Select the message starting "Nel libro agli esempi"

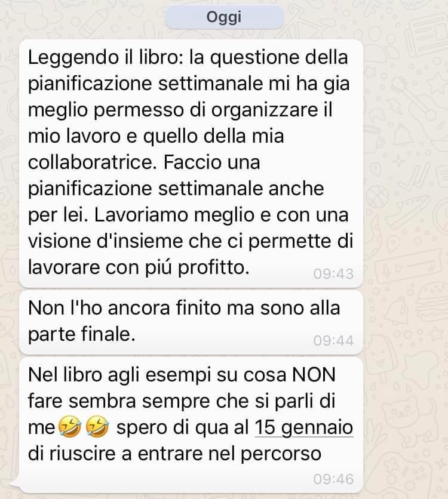(x=191, y=424)
